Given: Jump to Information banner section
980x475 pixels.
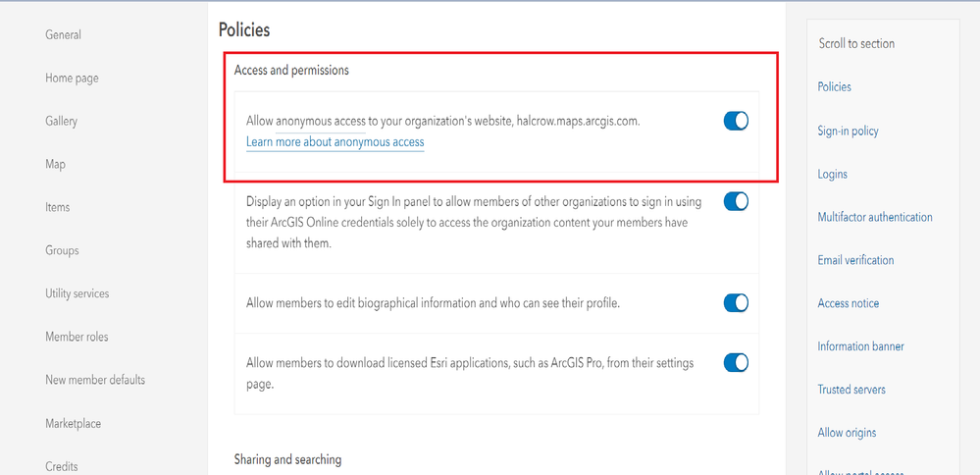Looking at the screenshot, I should click(x=860, y=346).
